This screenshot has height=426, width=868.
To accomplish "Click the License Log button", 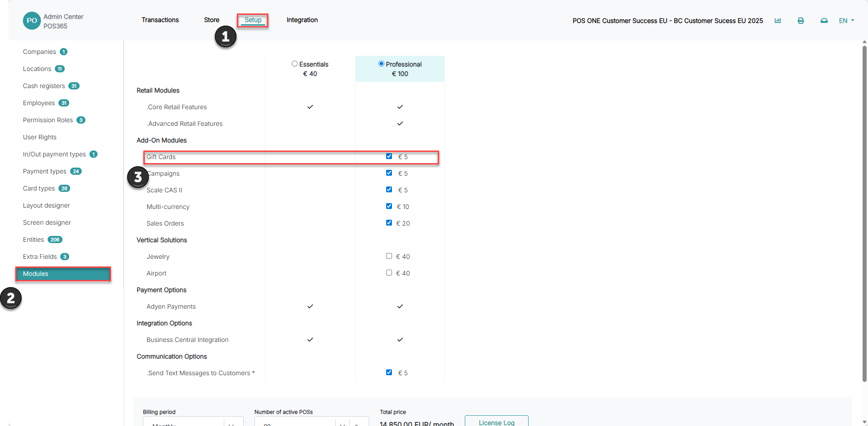I will coord(496,422).
